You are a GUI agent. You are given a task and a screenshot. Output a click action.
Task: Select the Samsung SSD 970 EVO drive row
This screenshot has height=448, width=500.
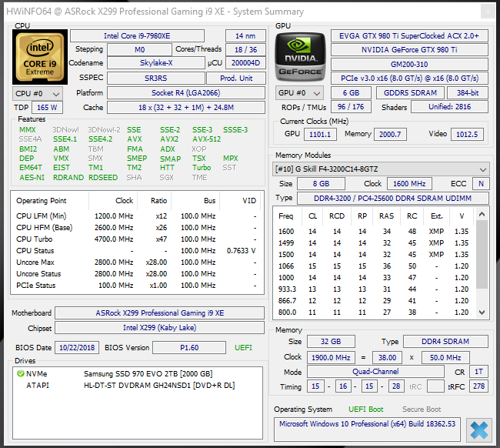coord(138,373)
